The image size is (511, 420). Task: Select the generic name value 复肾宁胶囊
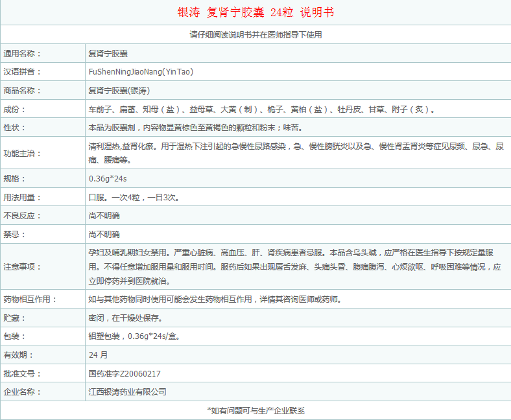click(108, 53)
